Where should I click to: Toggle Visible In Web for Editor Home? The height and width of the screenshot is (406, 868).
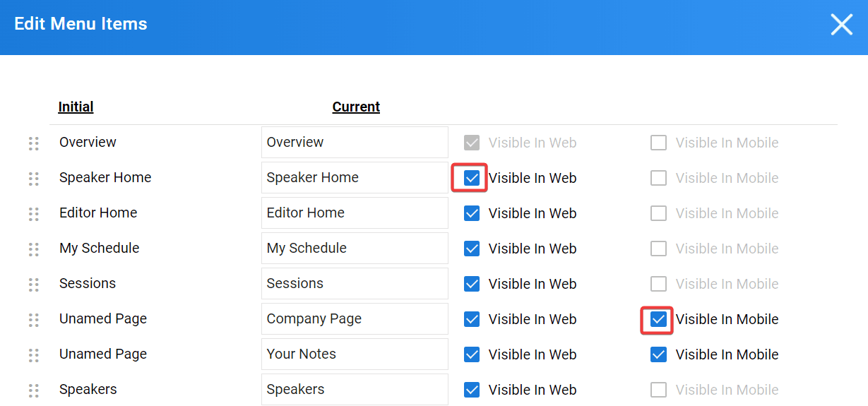click(472, 213)
